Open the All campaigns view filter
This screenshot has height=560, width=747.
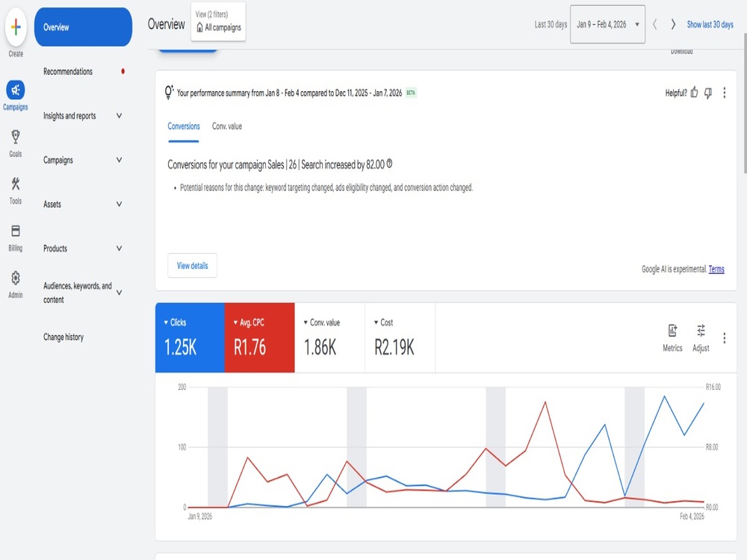click(218, 22)
